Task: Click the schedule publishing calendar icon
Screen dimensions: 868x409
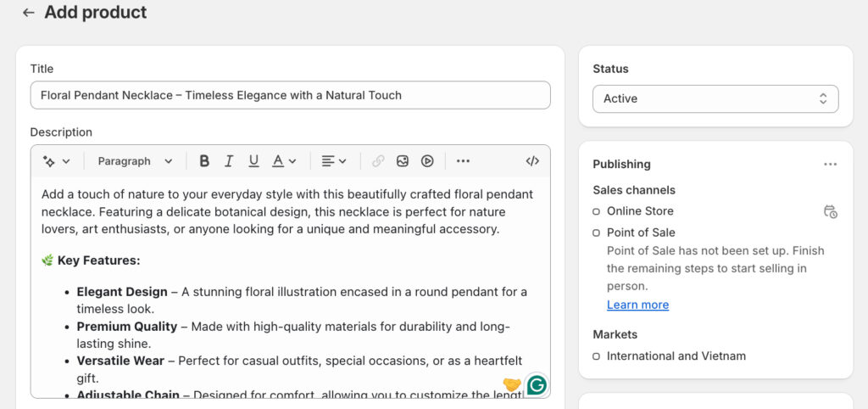Action: 830,211
